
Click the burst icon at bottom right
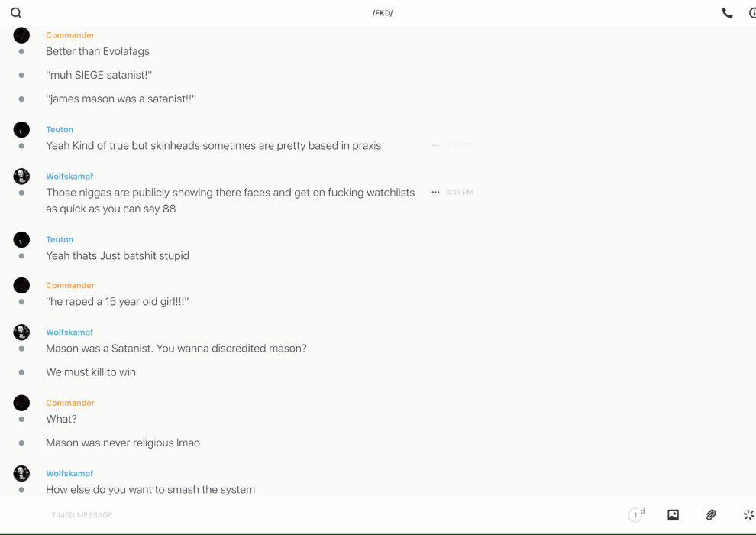tap(748, 515)
